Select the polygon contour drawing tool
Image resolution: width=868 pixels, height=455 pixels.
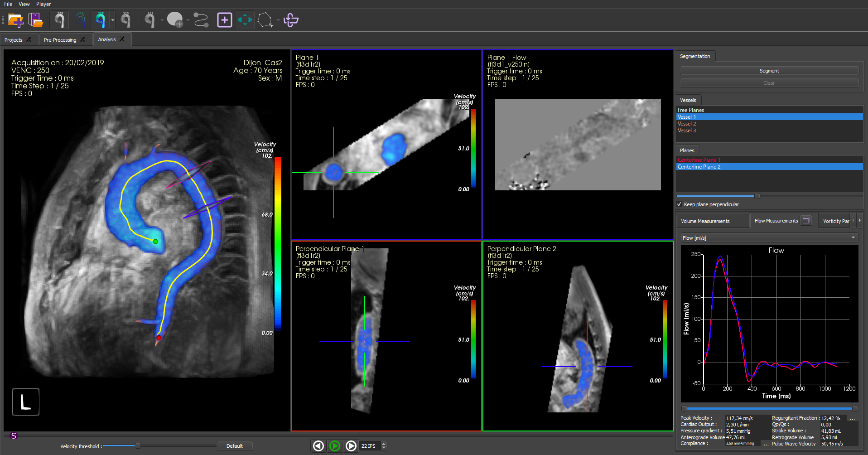pyautogui.click(x=265, y=20)
